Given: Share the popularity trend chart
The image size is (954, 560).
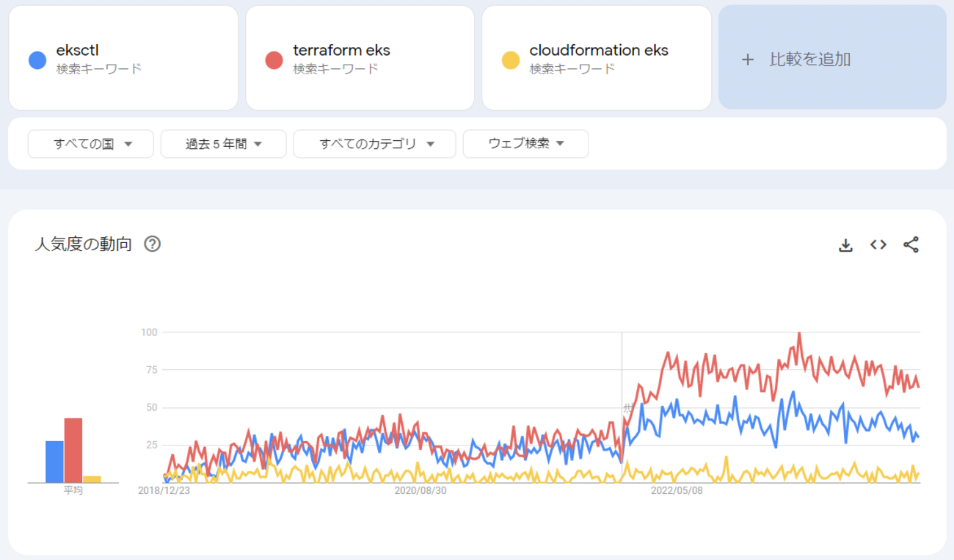Looking at the screenshot, I should pyautogui.click(x=911, y=245).
